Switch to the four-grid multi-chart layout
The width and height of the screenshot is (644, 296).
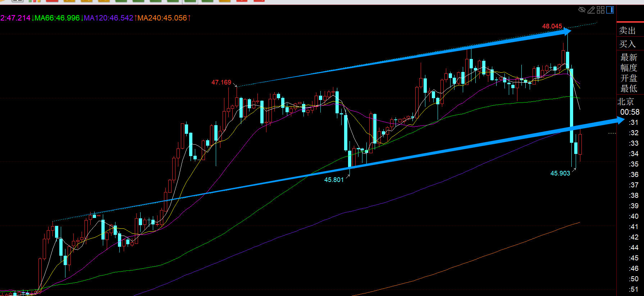coord(600,10)
